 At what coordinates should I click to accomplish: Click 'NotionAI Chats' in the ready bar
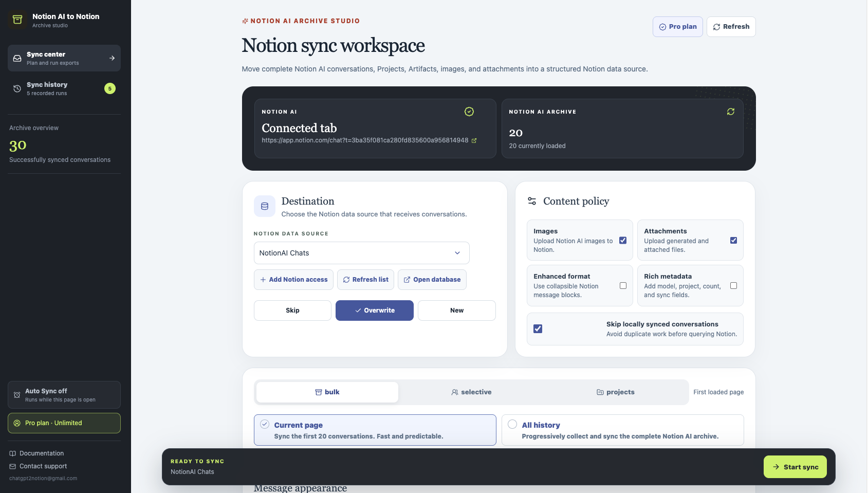pyautogui.click(x=192, y=472)
